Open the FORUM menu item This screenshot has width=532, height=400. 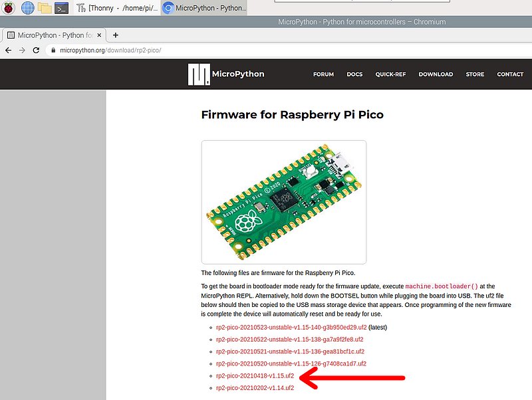tap(323, 74)
